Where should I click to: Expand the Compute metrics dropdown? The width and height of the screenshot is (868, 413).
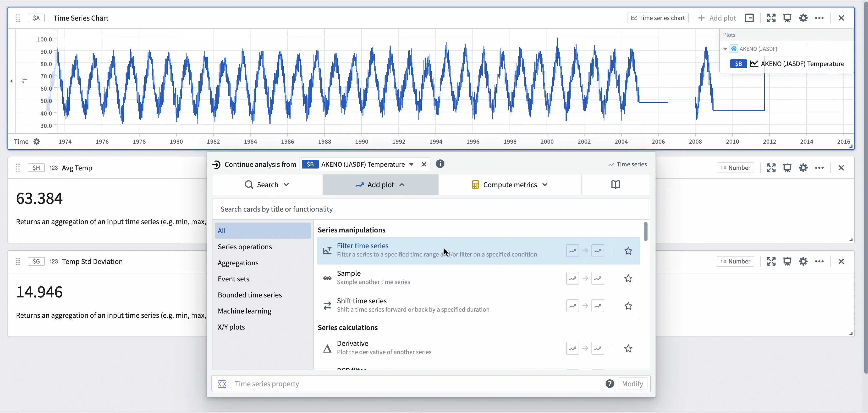(x=509, y=185)
